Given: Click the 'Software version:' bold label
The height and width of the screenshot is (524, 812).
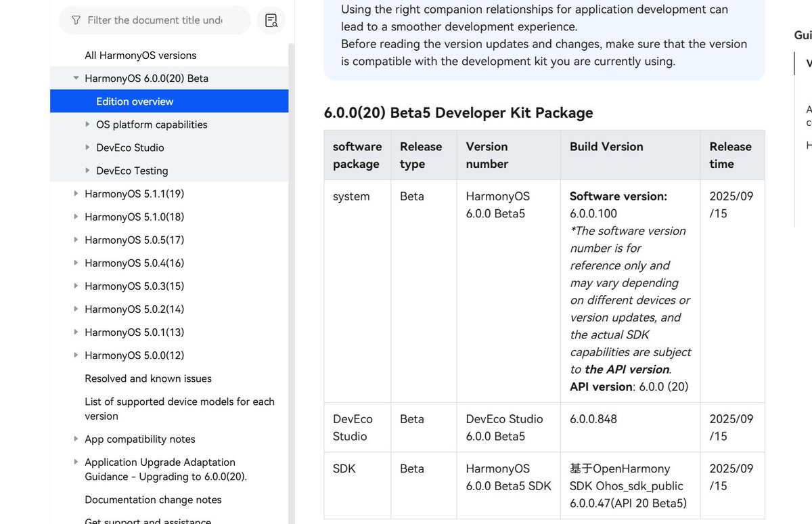Looking at the screenshot, I should pos(618,196).
